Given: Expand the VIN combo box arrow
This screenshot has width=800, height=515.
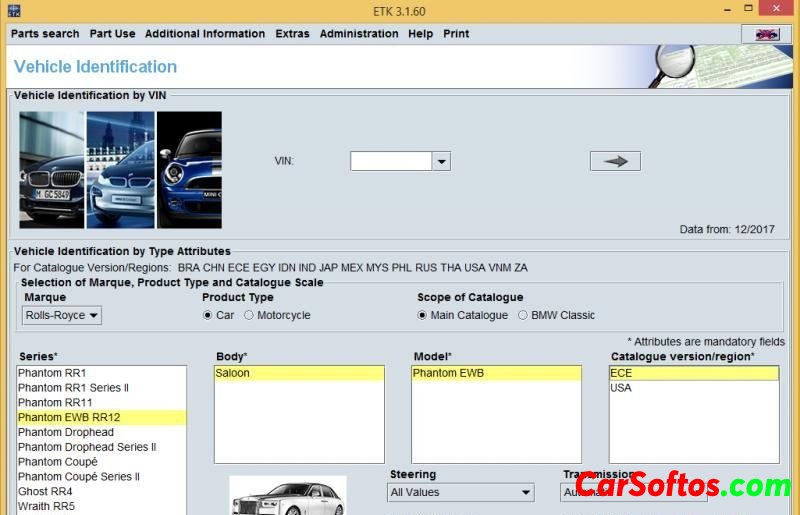Looking at the screenshot, I should tap(441, 161).
